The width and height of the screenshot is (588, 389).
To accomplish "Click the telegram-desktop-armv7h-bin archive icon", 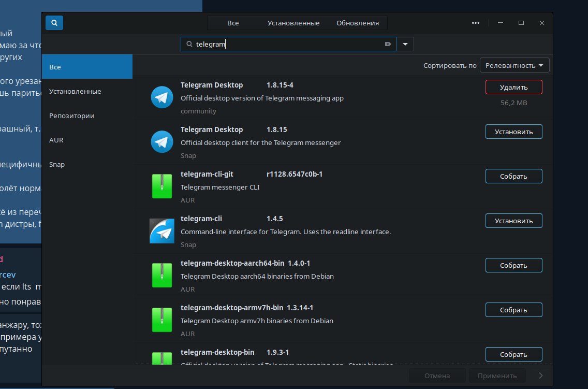I will pyautogui.click(x=162, y=320).
